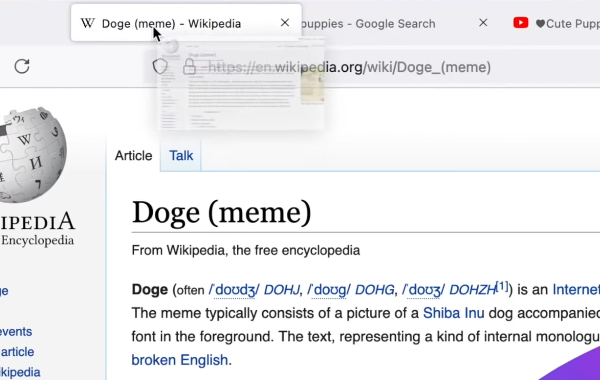Click the Wikipedia W favicon on the tab
Image resolution: width=600 pixels, height=380 pixels.
[88, 23]
